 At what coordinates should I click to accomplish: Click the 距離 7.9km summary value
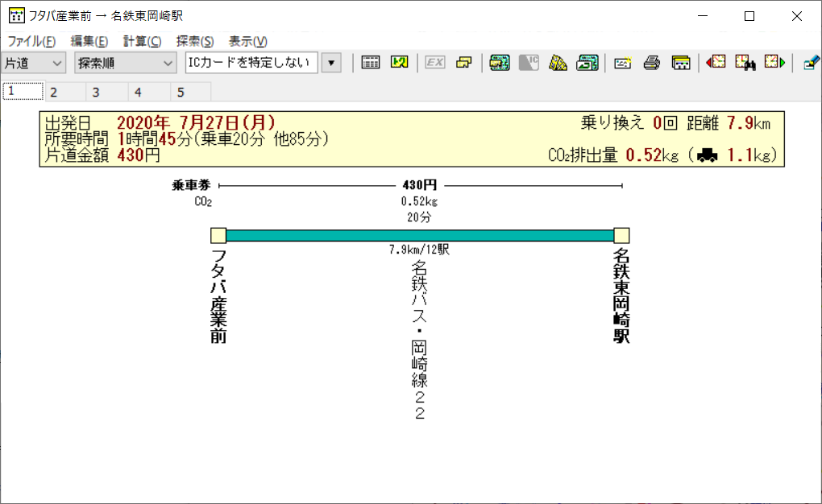click(x=729, y=122)
